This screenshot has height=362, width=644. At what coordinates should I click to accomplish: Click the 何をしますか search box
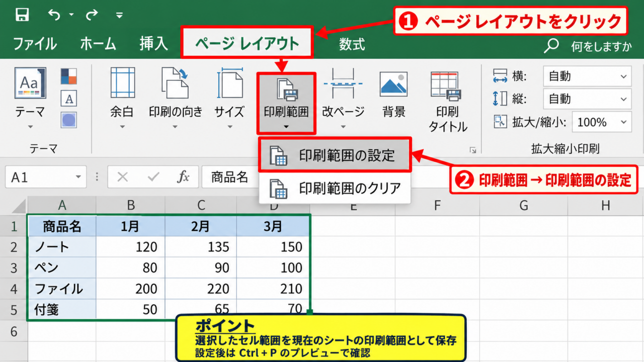point(601,47)
